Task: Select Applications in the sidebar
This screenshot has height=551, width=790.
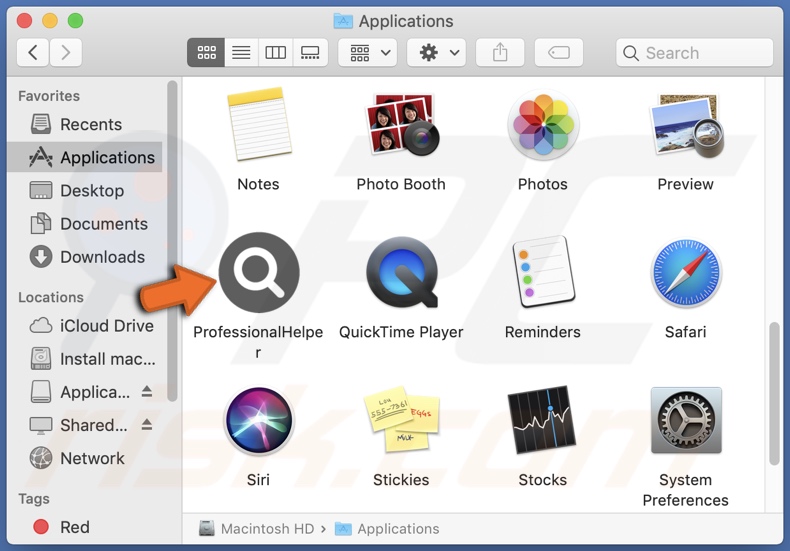Action: pyautogui.click(x=85, y=158)
